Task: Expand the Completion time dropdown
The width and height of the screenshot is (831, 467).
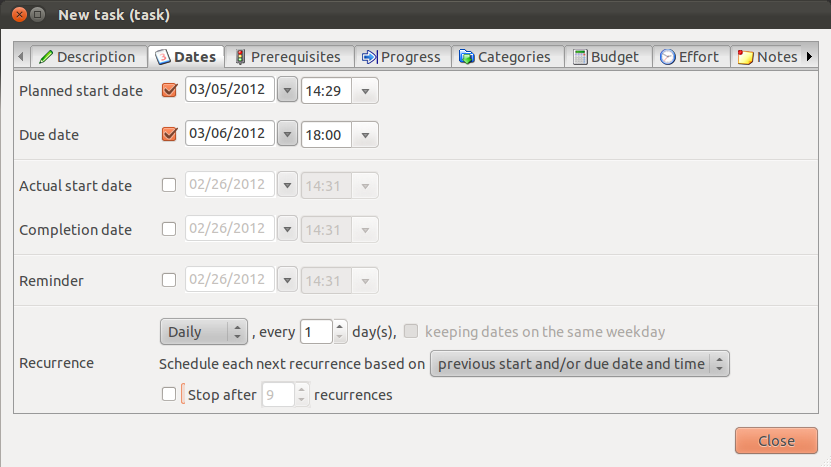Action: [365, 230]
